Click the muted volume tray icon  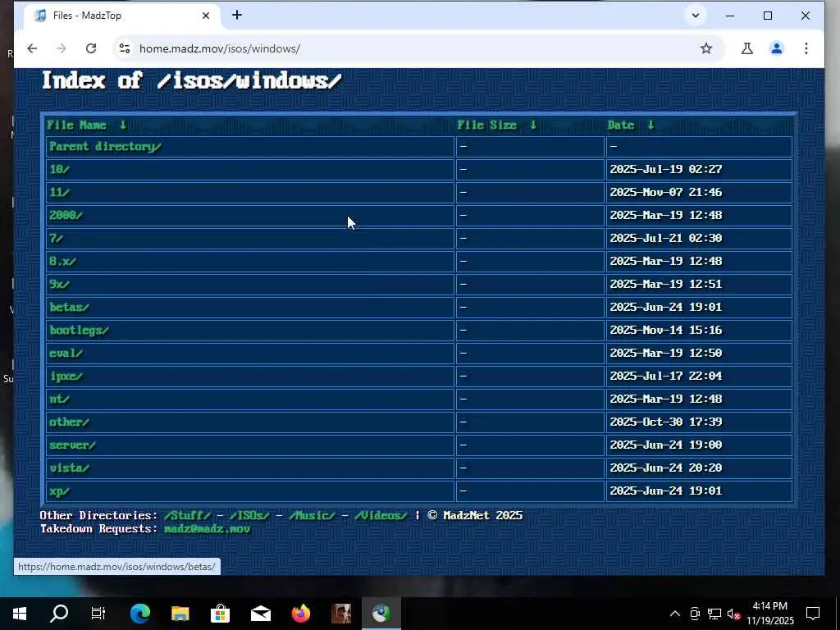click(x=733, y=614)
